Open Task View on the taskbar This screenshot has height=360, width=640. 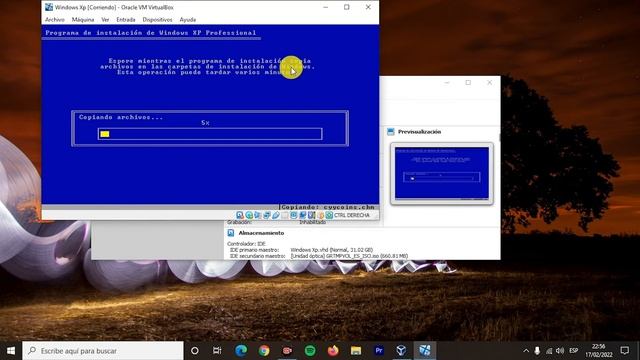click(x=217, y=351)
